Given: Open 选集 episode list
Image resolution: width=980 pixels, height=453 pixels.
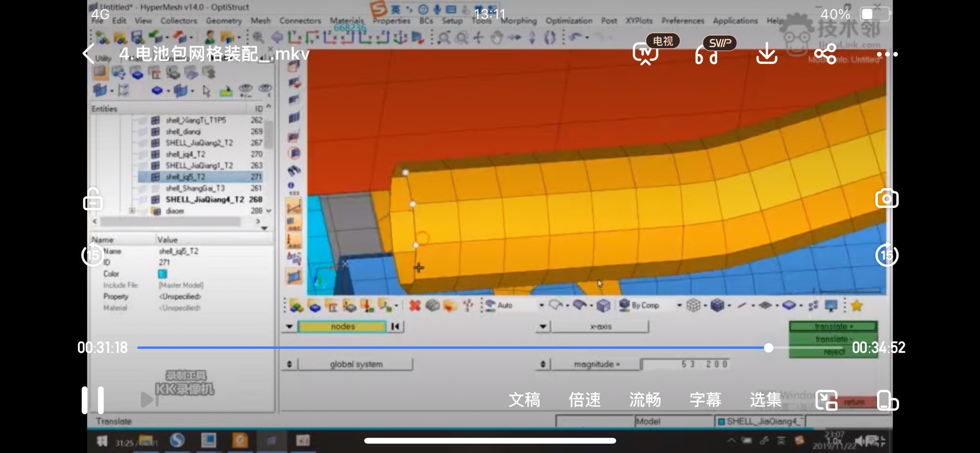Looking at the screenshot, I should click(x=765, y=399).
